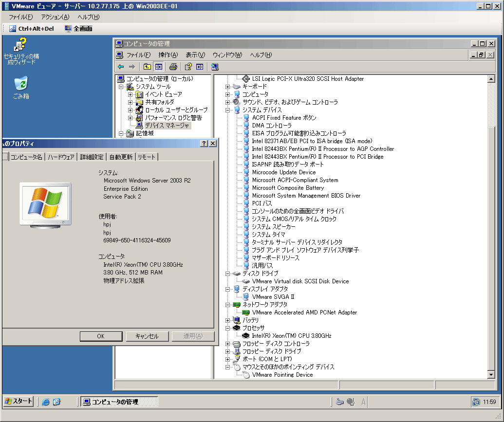504x422 pixels.
Task: Click the taskbar clock showing 11:59
Action: (x=489, y=402)
